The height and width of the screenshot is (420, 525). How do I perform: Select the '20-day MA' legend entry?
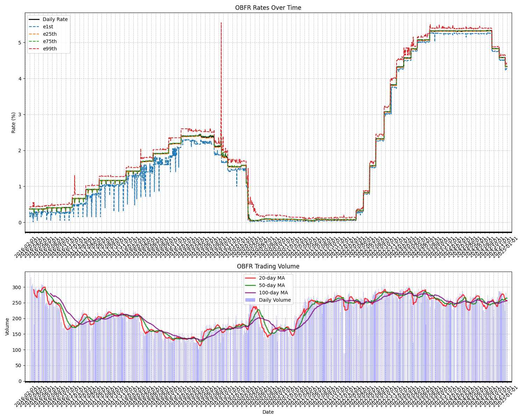click(x=272, y=278)
